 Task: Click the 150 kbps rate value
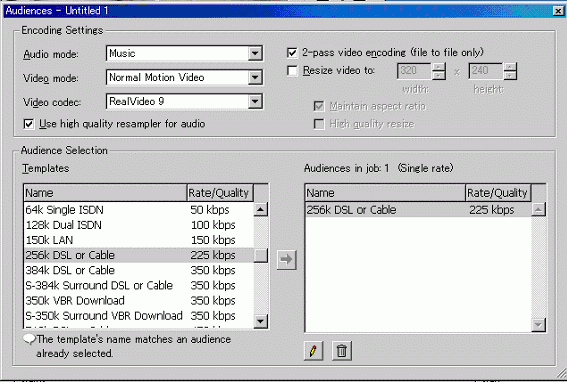213,240
